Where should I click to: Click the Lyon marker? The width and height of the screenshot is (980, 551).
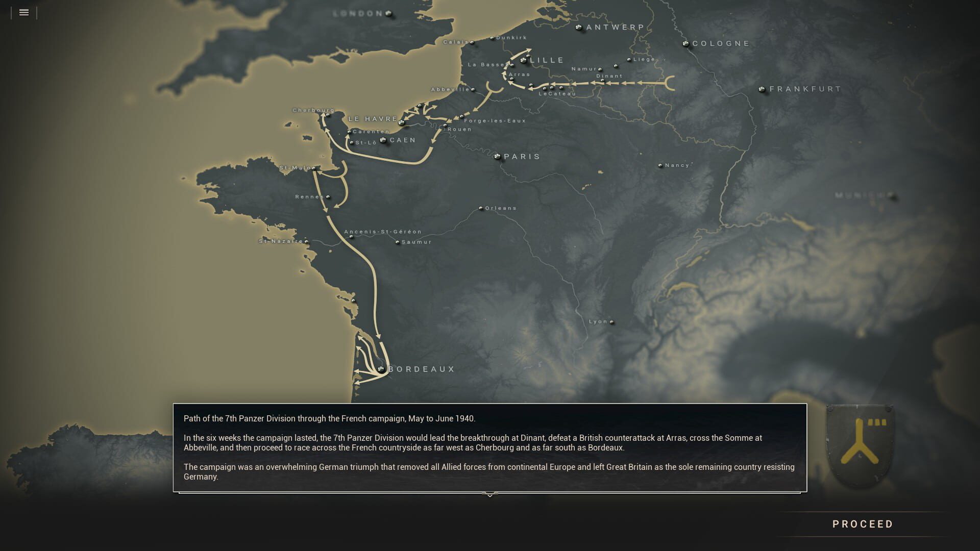point(611,321)
